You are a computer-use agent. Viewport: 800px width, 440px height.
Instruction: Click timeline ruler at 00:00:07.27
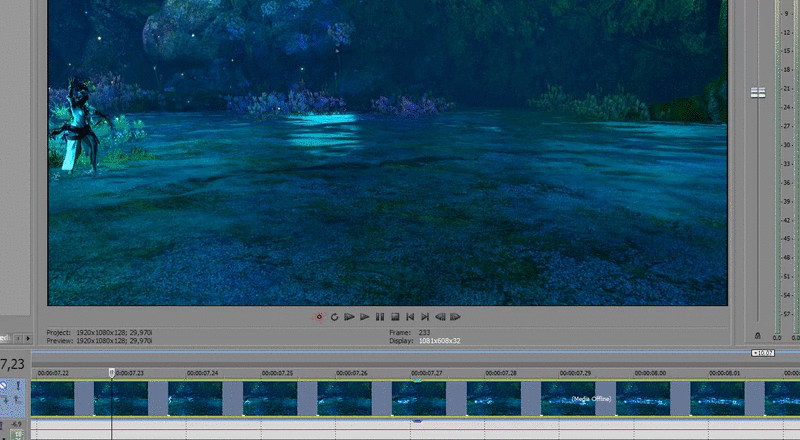coord(427,373)
